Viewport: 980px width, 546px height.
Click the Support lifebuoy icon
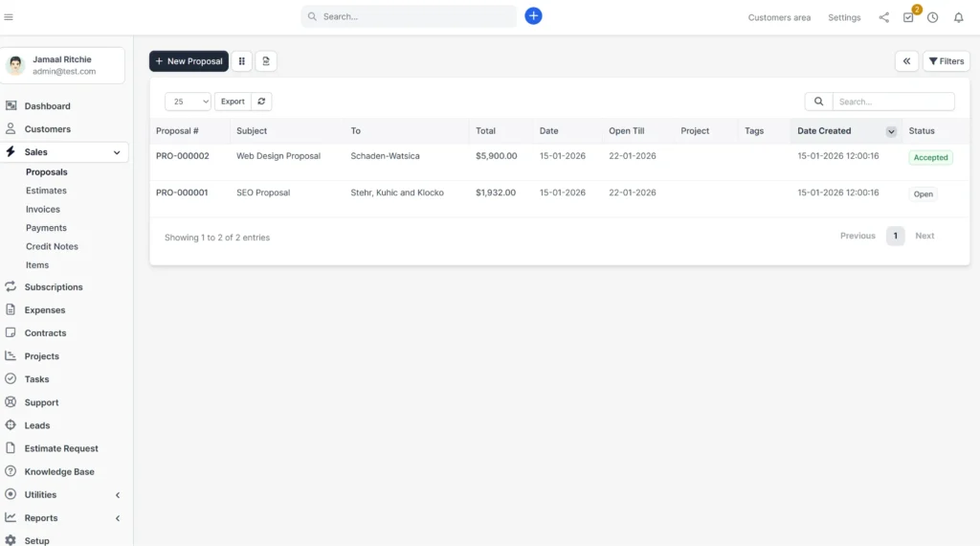(x=11, y=402)
